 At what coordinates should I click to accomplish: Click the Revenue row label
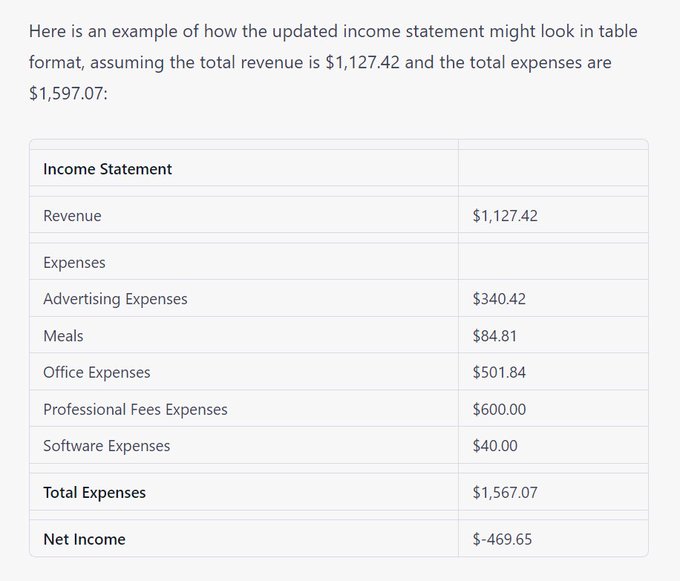pos(72,215)
